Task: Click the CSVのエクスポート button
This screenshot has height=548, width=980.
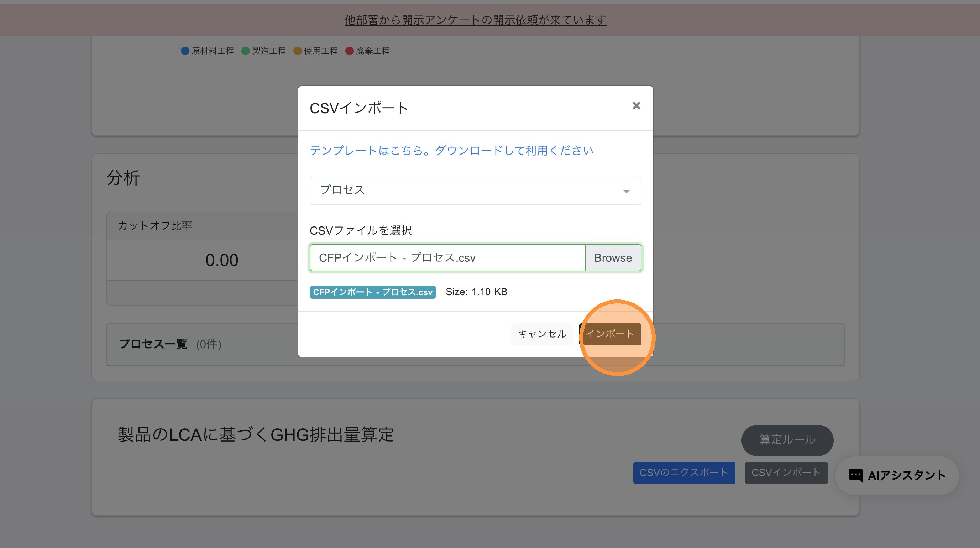Action: click(683, 473)
